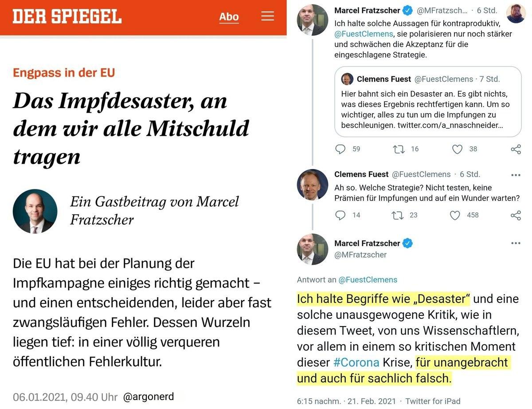This screenshot has height=409, width=532.
Task: Open the #Corona hashtag
Action: pyautogui.click(x=356, y=362)
